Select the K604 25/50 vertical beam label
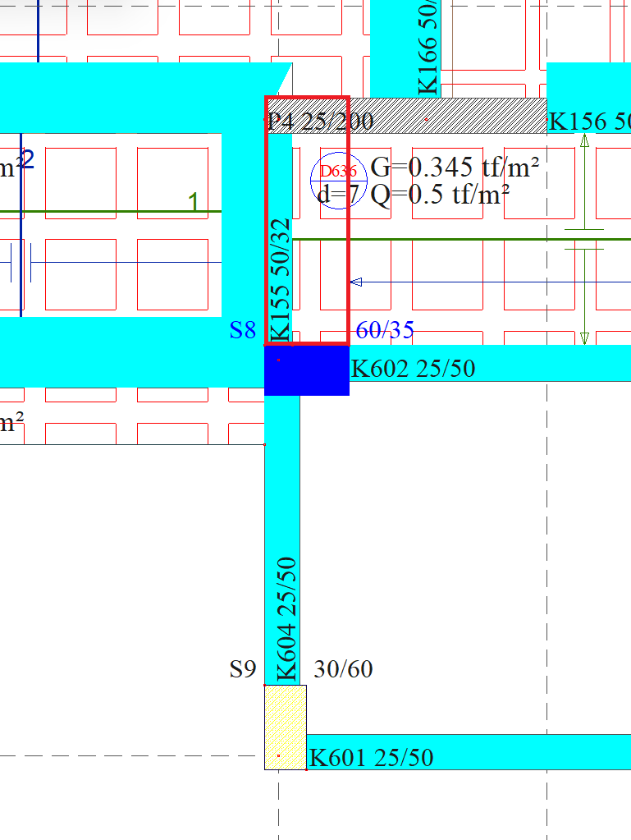This screenshot has width=631, height=840. click(286, 618)
